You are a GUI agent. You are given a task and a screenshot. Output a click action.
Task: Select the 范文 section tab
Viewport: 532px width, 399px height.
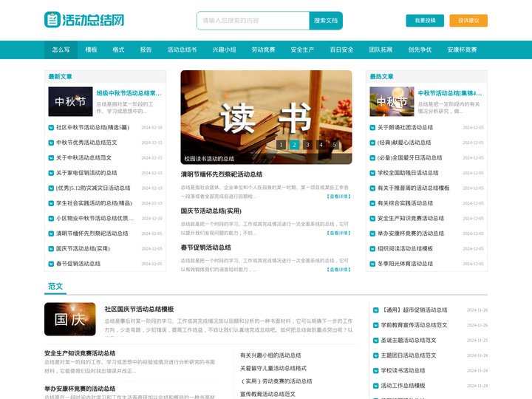tap(55, 287)
